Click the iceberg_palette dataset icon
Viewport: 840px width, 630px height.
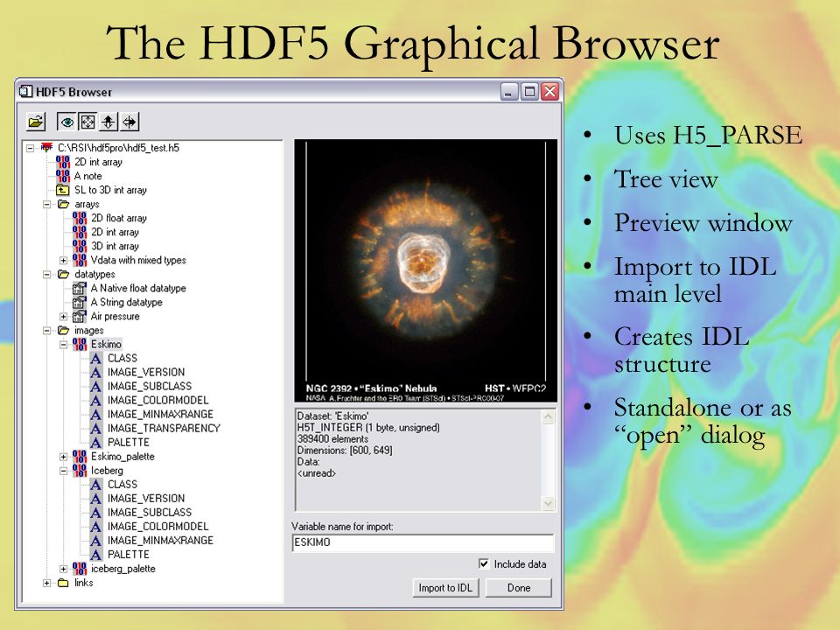(x=80, y=569)
